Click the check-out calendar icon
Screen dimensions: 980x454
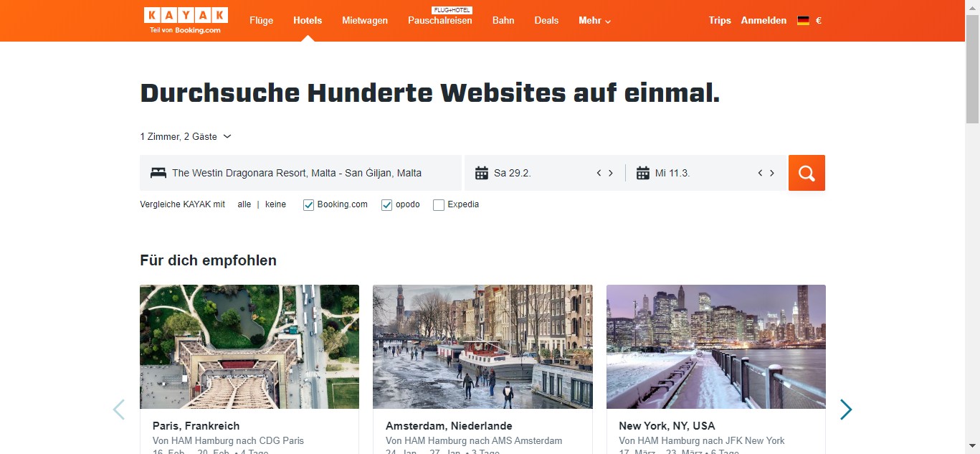pos(643,173)
